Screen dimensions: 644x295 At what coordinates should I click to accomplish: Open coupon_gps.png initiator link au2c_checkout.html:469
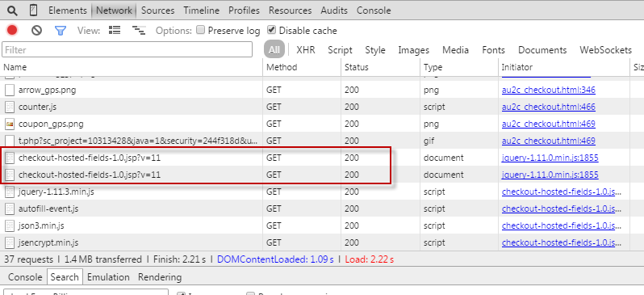548,124
